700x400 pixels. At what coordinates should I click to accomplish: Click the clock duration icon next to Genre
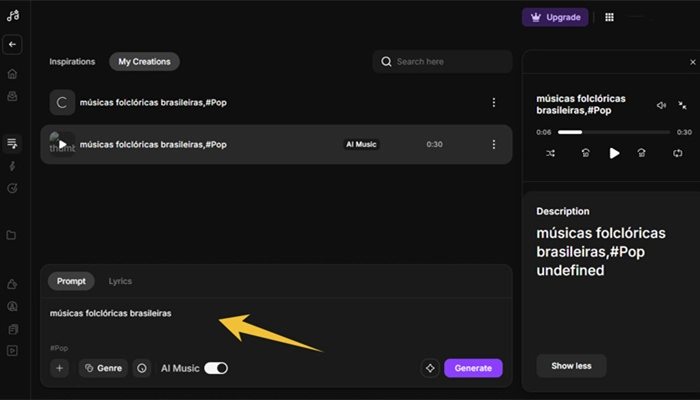click(x=142, y=368)
